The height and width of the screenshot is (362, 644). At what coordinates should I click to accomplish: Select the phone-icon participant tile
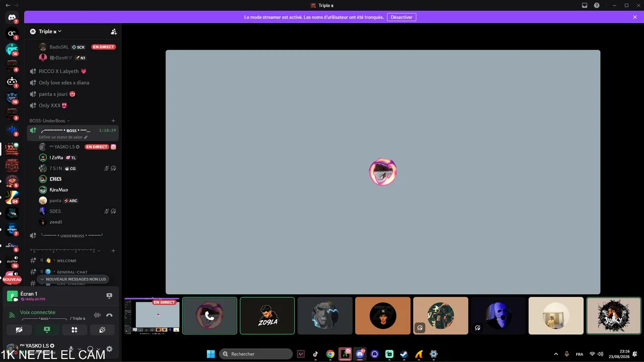(x=209, y=316)
